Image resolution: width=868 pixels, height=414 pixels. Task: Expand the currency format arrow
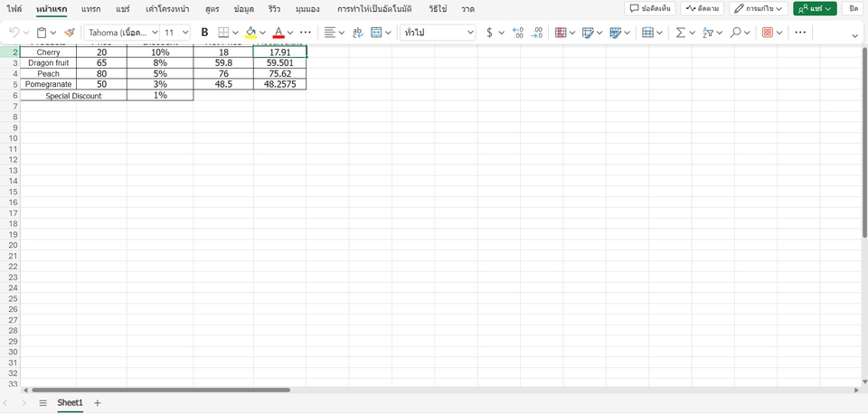pyautogui.click(x=502, y=33)
